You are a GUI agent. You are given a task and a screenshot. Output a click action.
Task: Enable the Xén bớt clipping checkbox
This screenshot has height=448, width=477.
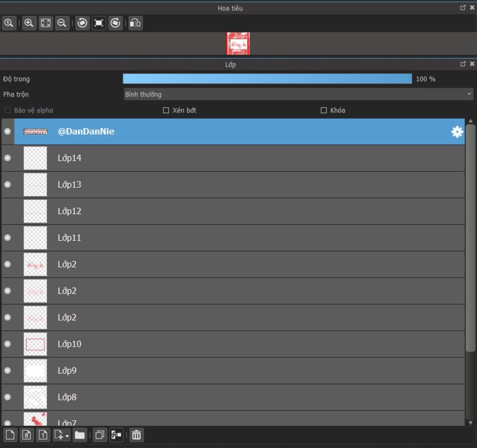point(166,110)
